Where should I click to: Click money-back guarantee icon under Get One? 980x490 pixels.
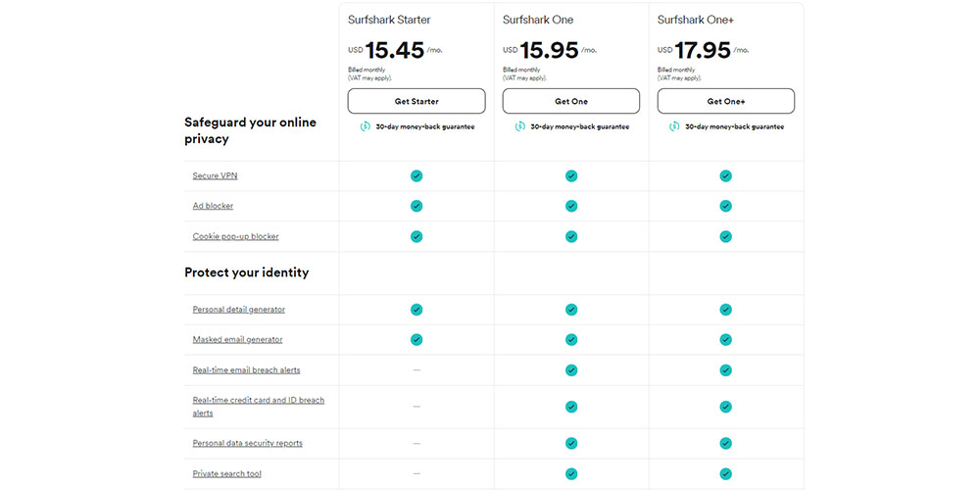(520, 126)
